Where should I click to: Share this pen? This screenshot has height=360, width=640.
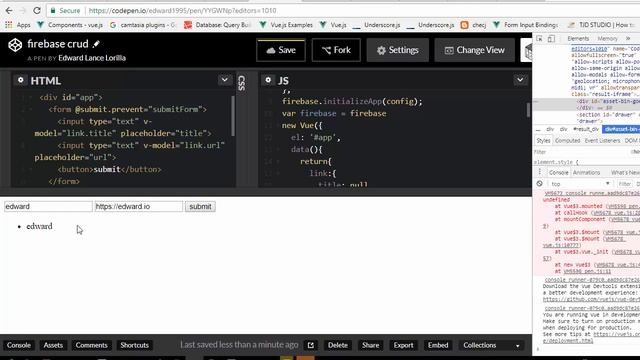point(371,345)
